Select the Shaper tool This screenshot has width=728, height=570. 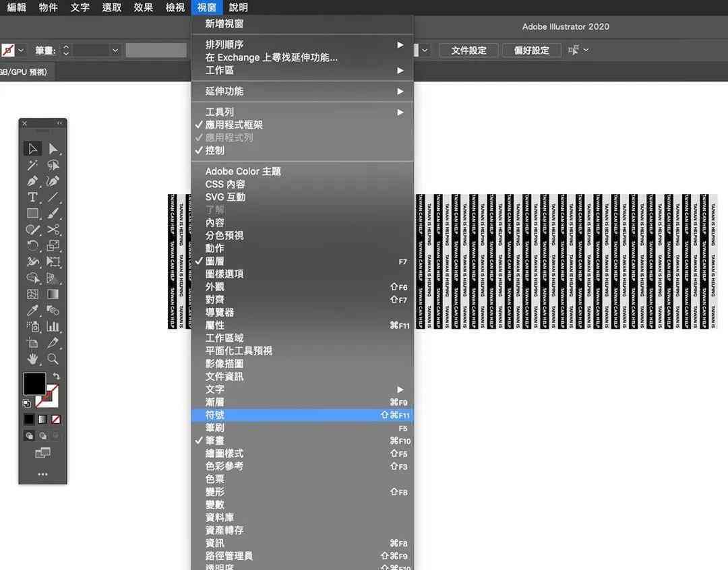click(x=32, y=229)
